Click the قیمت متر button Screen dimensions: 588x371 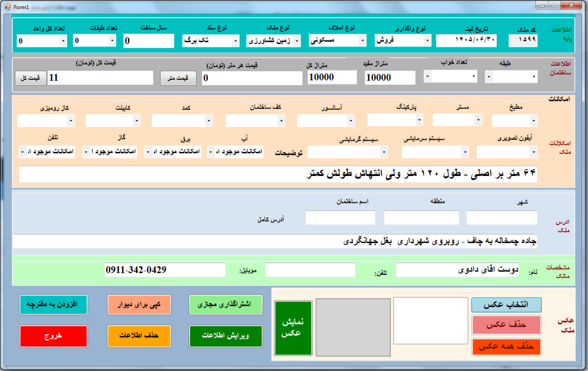178,78
